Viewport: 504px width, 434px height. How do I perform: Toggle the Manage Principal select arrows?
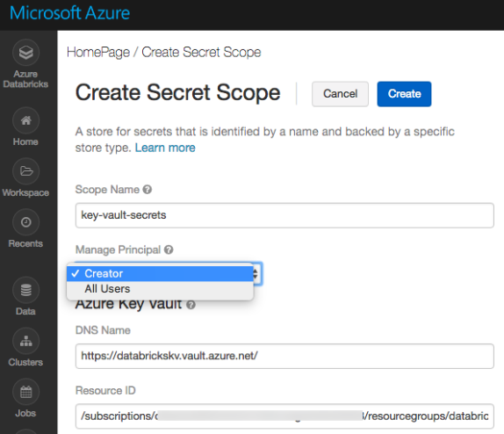256,274
